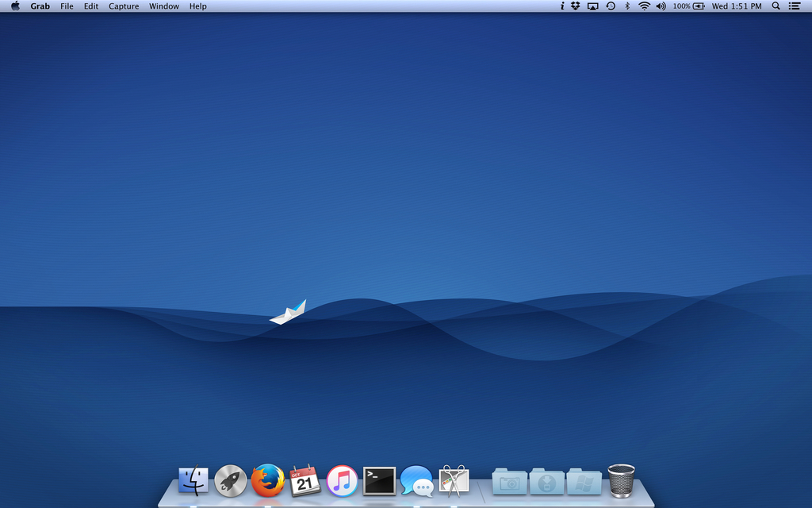Launch Firefox from the Dock
Screen dimensions: 812x508
(x=268, y=480)
